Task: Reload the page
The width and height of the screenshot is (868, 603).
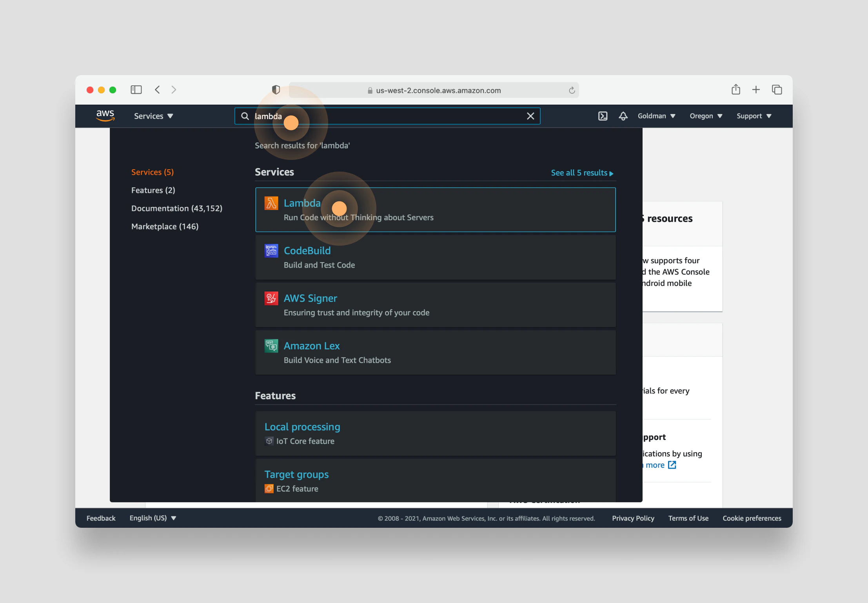Action: 572,91
